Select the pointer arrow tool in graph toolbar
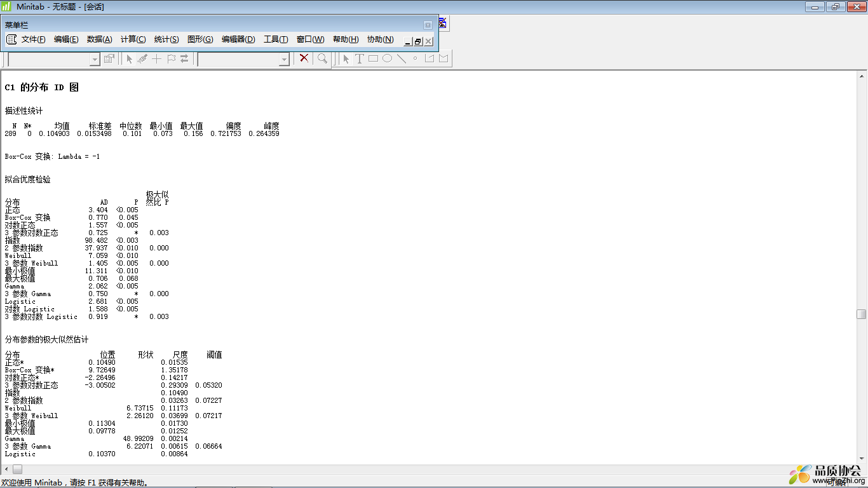Screen dimensions: 868x488 (x=129, y=58)
